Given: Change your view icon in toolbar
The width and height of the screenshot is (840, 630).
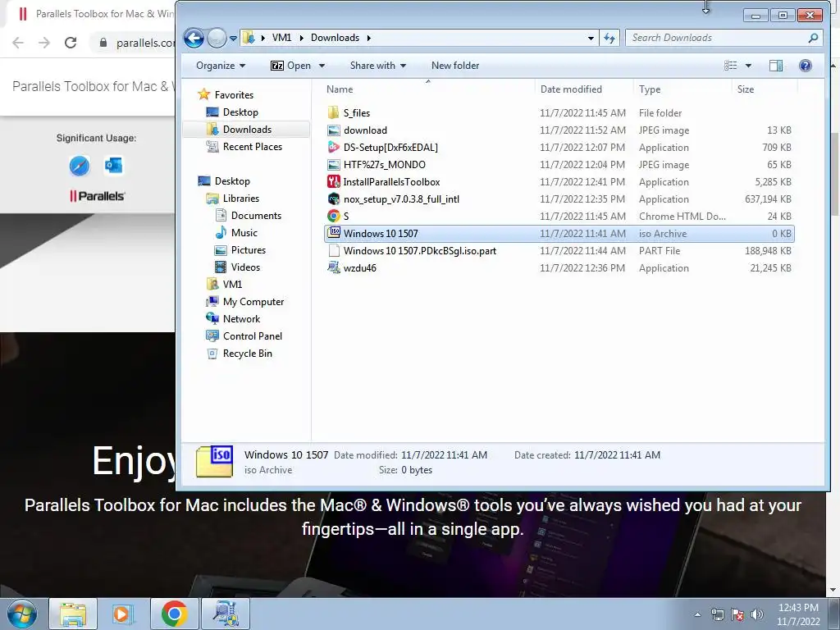Looking at the screenshot, I should pyautogui.click(x=730, y=66).
